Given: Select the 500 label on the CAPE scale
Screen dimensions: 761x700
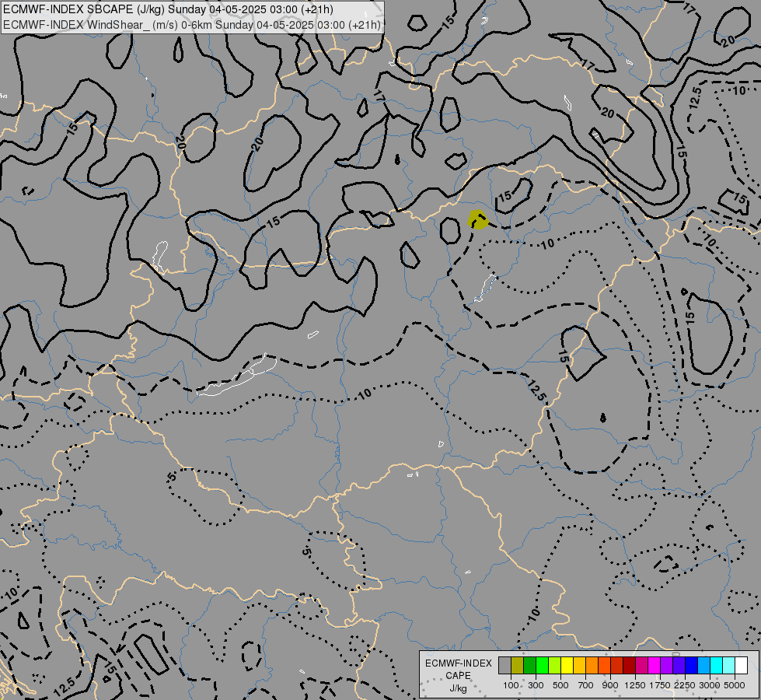Looking at the screenshot, I should (x=560, y=685).
